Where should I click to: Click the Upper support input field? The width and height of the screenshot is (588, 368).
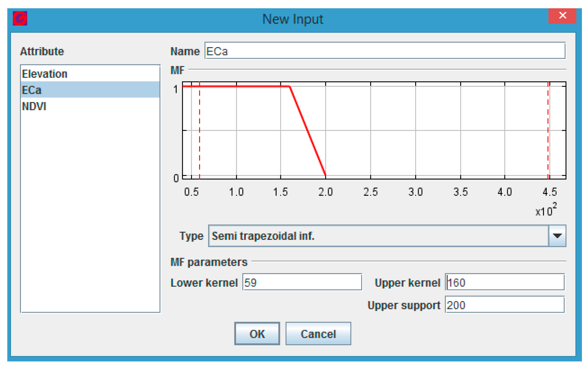click(505, 305)
